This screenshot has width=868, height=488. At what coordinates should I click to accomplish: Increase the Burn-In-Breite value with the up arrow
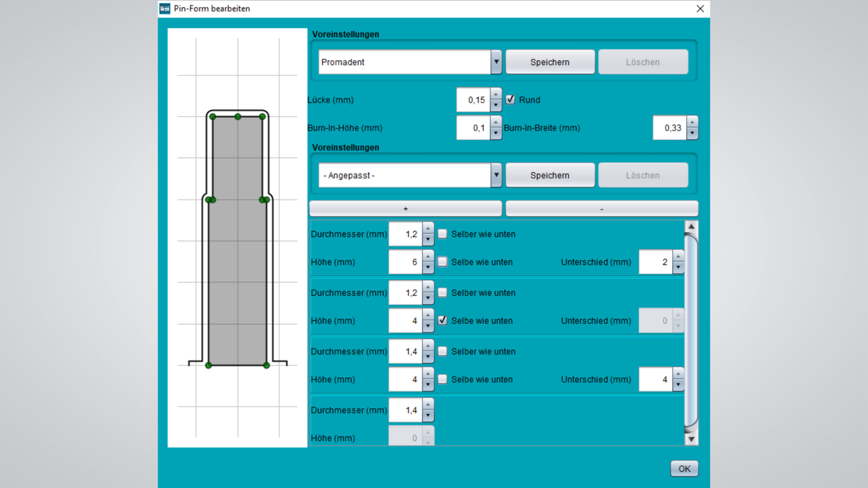pyautogui.click(x=692, y=122)
